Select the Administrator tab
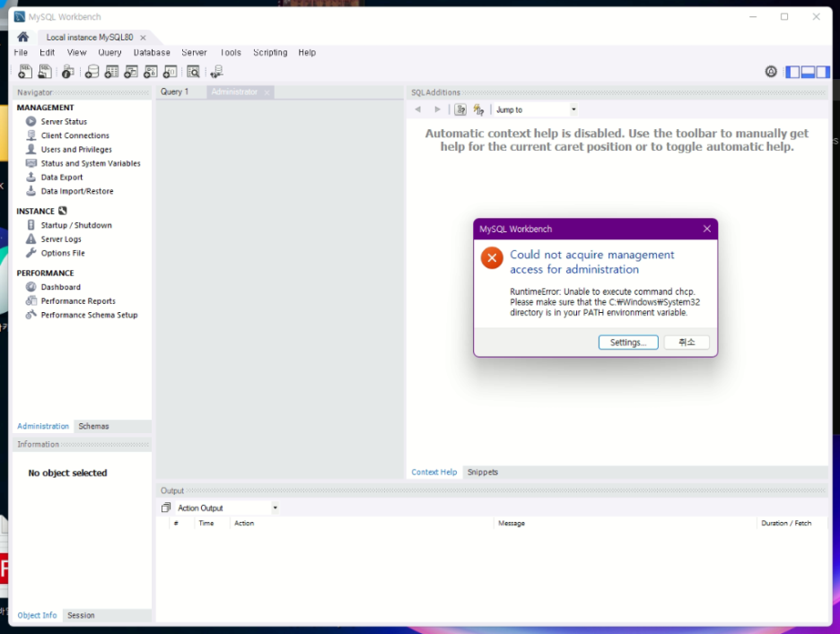This screenshot has width=840, height=634. click(x=234, y=91)
